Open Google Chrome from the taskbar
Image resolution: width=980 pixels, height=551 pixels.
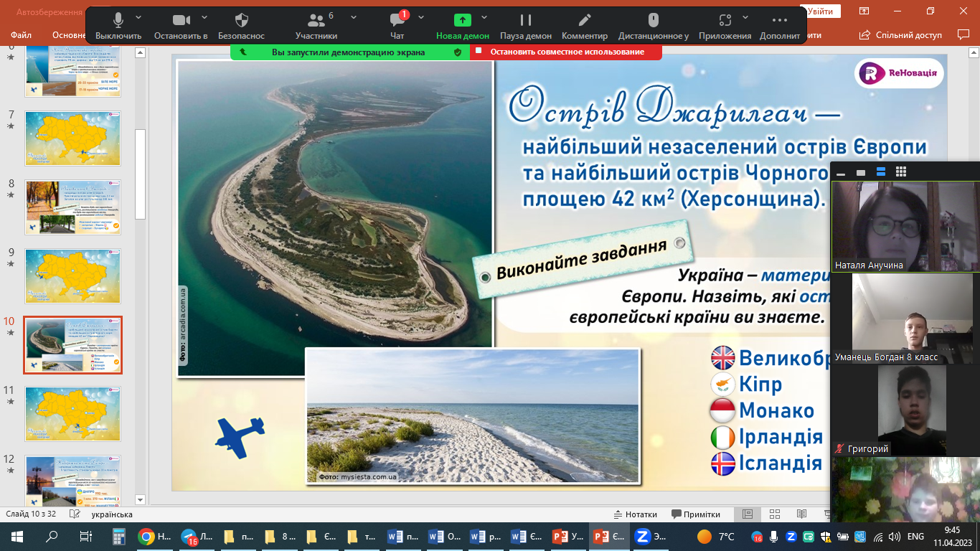(154, 536)
